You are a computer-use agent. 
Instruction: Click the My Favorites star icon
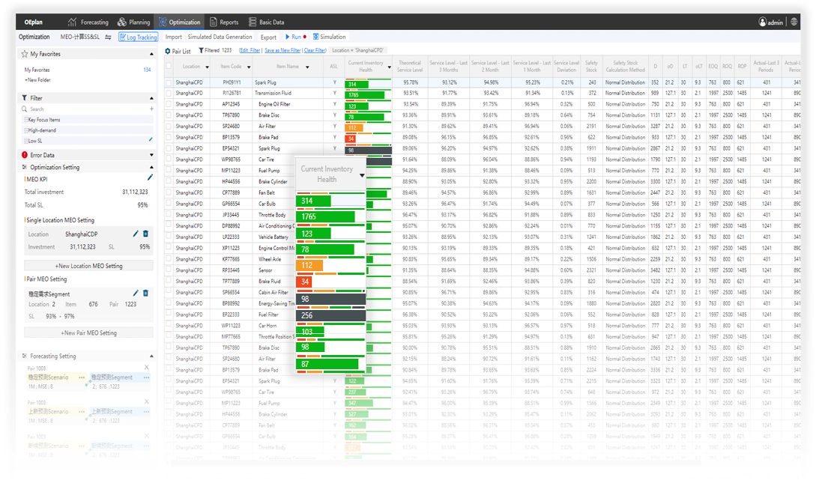click(24, 54)
